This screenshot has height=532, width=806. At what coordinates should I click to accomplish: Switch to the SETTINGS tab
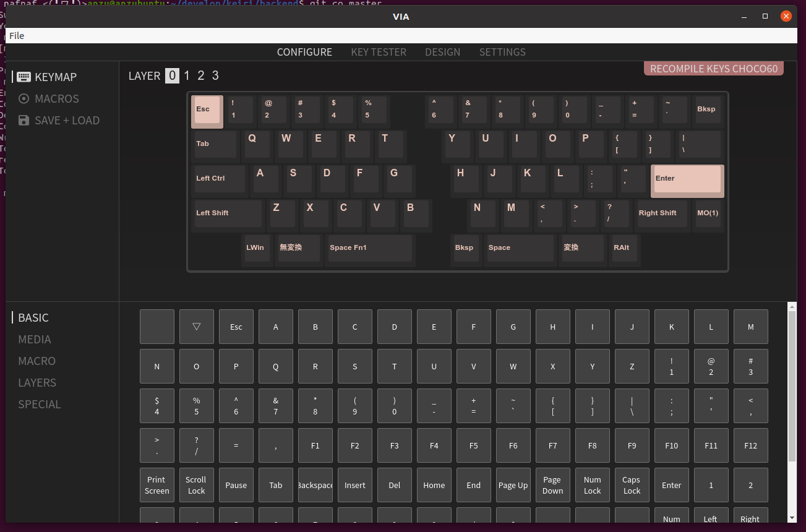(502, 52)
